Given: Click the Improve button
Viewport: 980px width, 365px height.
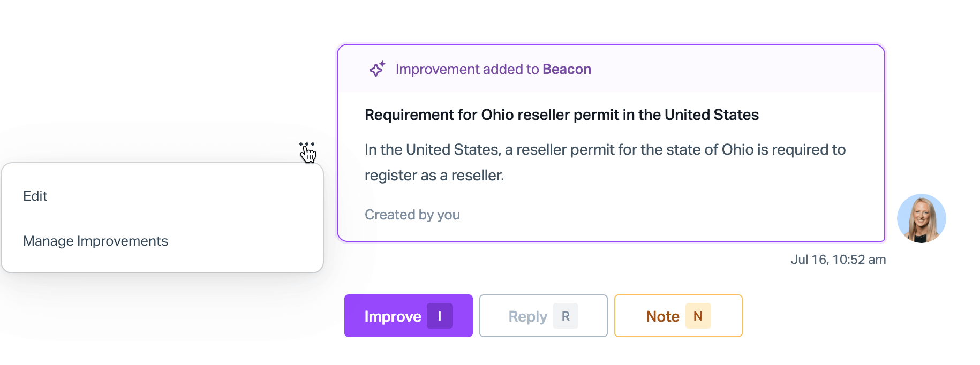Looking at the screenshot, I should click(409, 316).
